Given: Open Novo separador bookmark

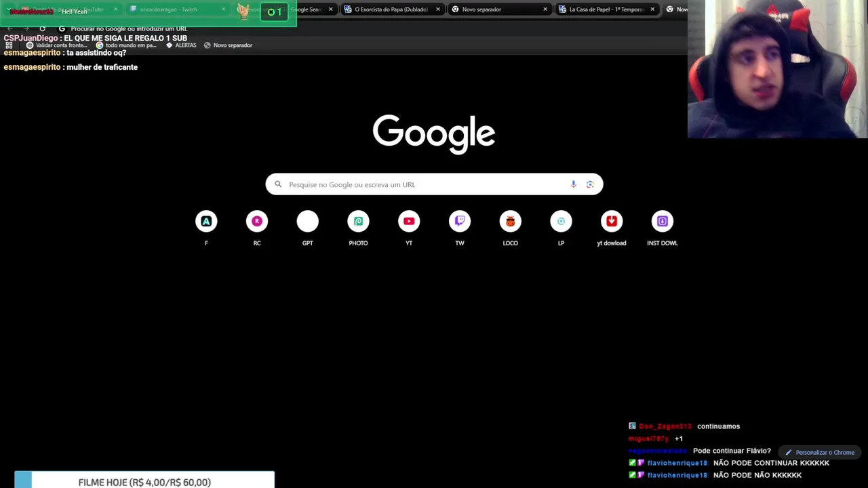Looking at the screenshot, I should tap(228, 45).
